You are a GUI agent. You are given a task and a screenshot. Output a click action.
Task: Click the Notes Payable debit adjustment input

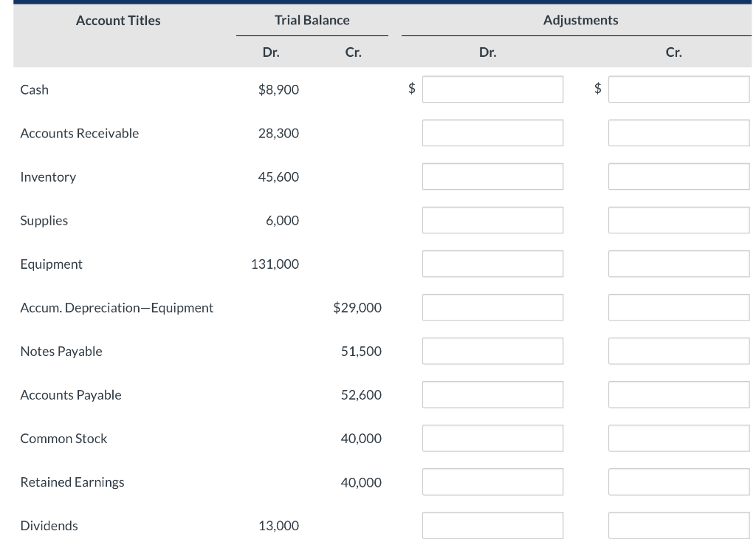(492, 350)
